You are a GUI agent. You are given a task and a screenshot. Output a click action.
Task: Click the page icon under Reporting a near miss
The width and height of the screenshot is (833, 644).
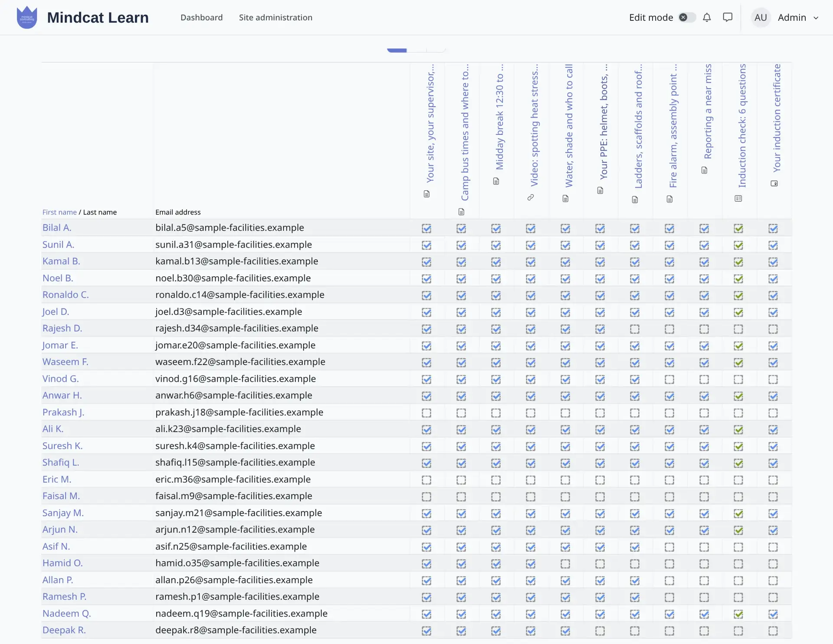pyautogui.click(x=704, y=170)
